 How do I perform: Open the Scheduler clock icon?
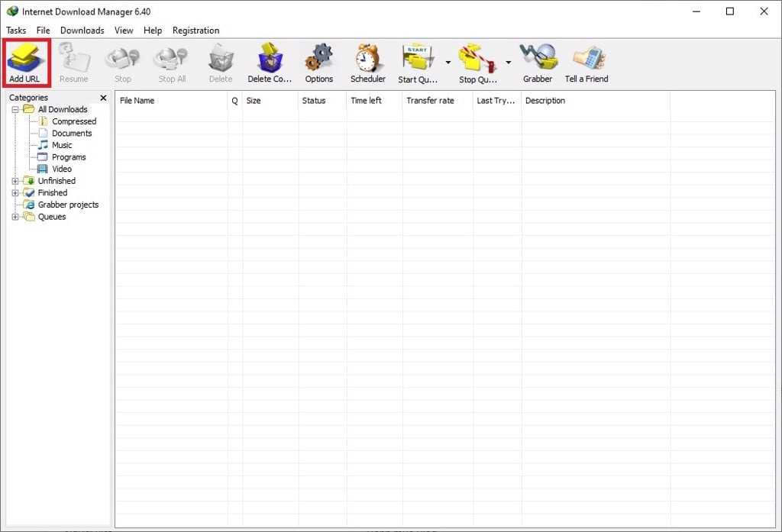tap(368, 63)
